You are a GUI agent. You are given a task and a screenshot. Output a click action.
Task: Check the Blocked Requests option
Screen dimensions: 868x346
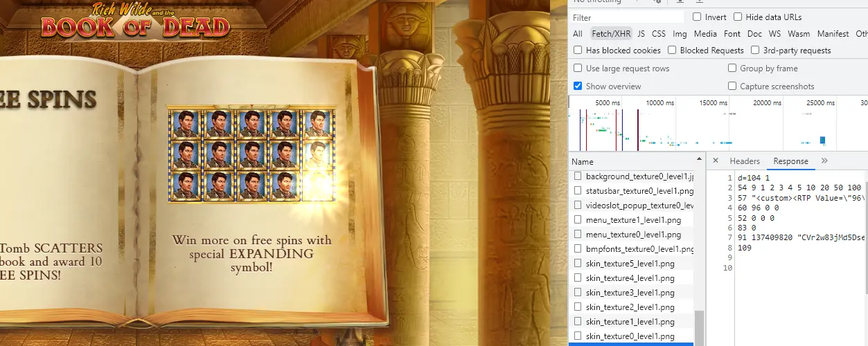point(672,50)
